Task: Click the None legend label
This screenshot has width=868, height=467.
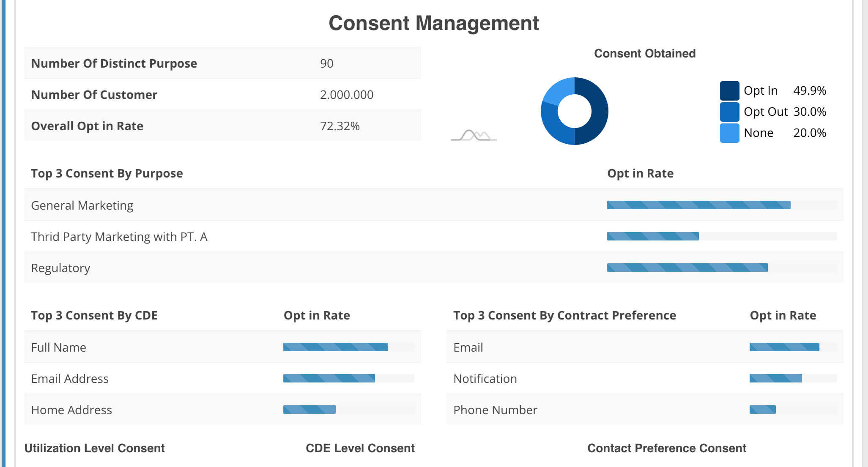Action: tap(758, 133)
